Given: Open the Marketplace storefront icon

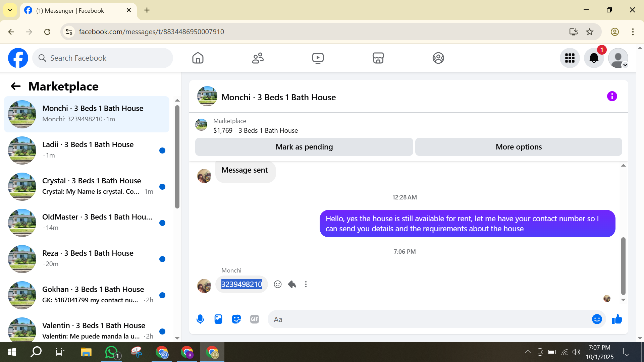Looking at the screenshot, I should coord(378,58).
